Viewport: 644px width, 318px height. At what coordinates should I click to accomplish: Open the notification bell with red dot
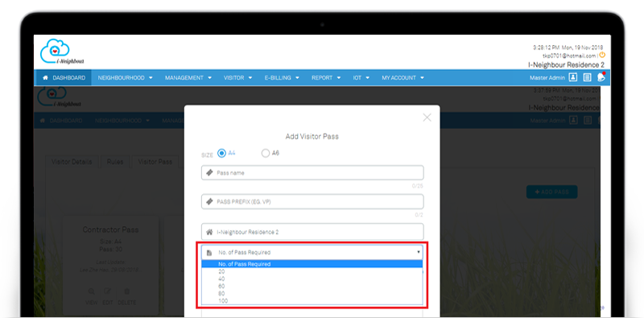(601, 76)
